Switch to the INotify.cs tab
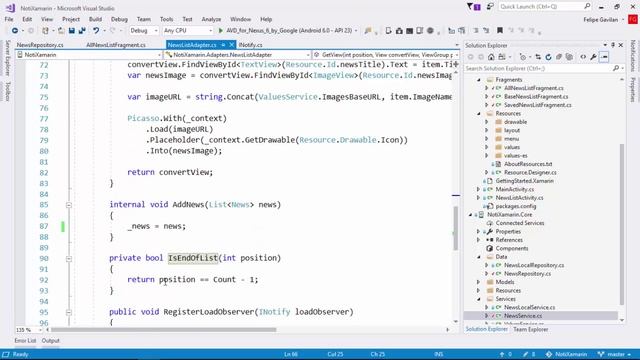 [x=250, y=45]
